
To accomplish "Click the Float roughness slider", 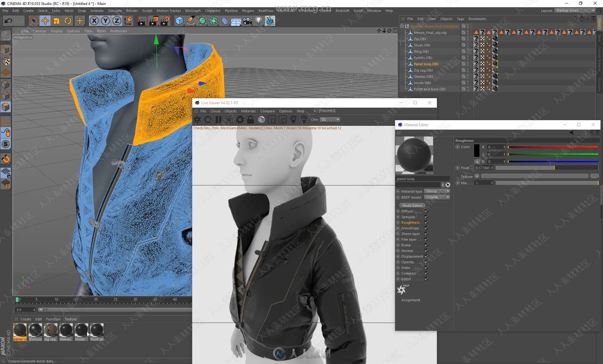I will coord(547,168).
